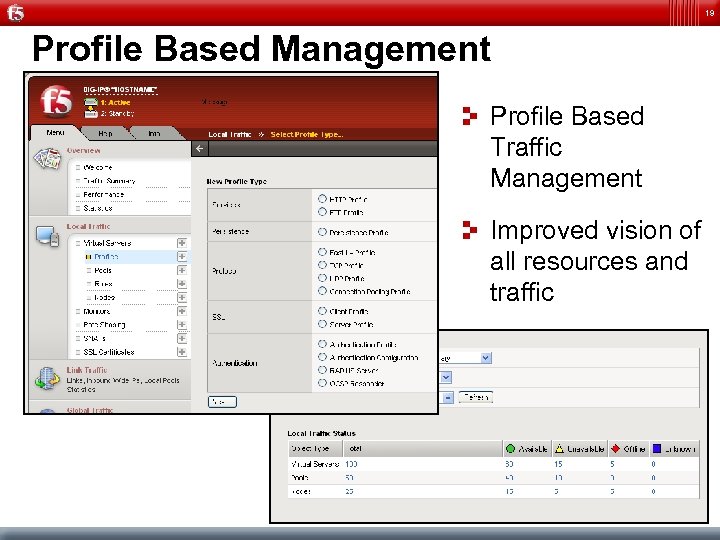Open the dropdown beside the Refresh button
This screenshot has height=540, width=720.
pos(448,397)
